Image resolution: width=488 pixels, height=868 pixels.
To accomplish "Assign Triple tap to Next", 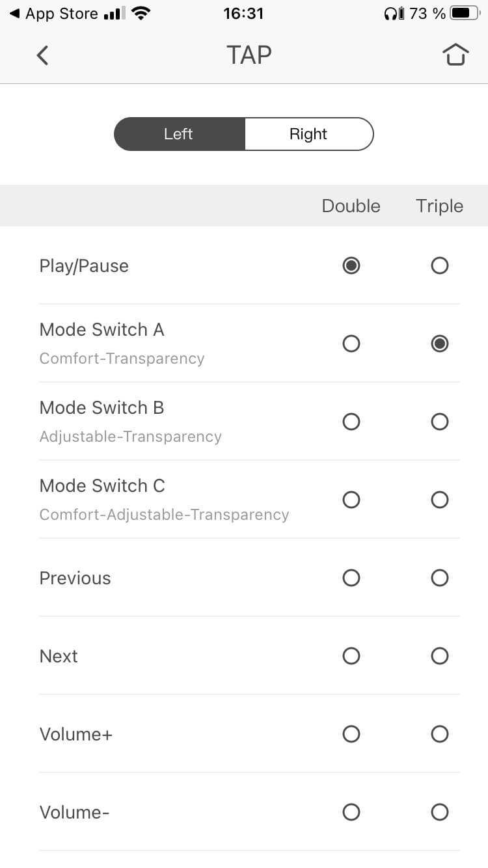I will click(440, 656).
